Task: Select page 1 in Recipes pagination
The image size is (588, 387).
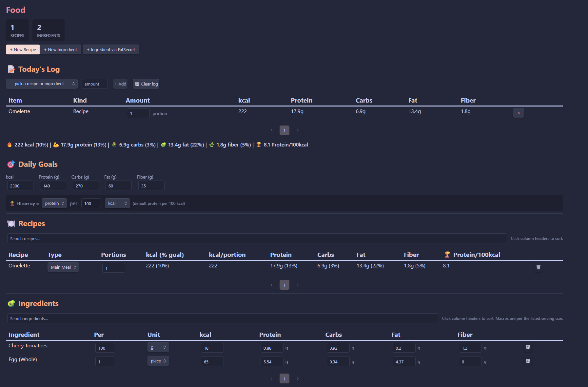Action: coord(284,285)
